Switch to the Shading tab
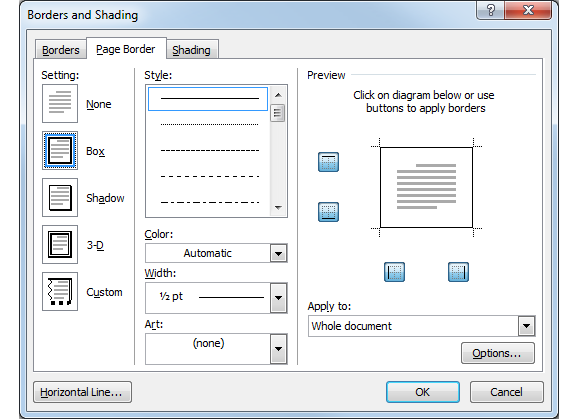This screenshot has height=419, width=575. click(x=191, y=50)
